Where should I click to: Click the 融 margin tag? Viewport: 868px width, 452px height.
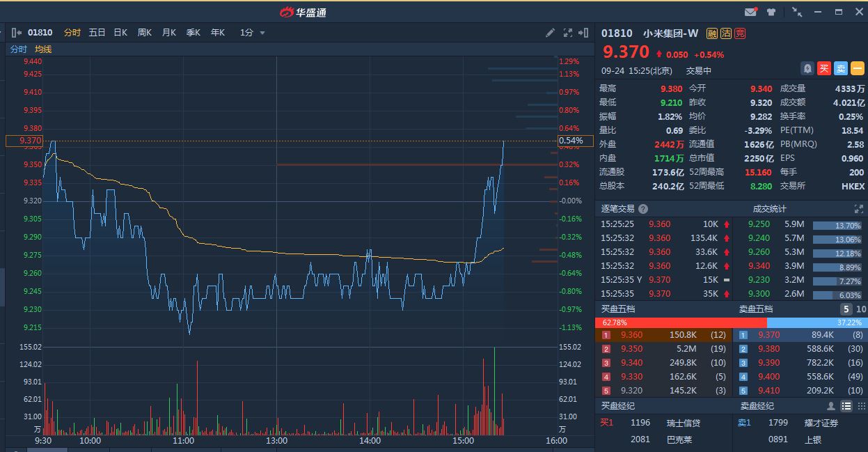click(x=712, y=33)
